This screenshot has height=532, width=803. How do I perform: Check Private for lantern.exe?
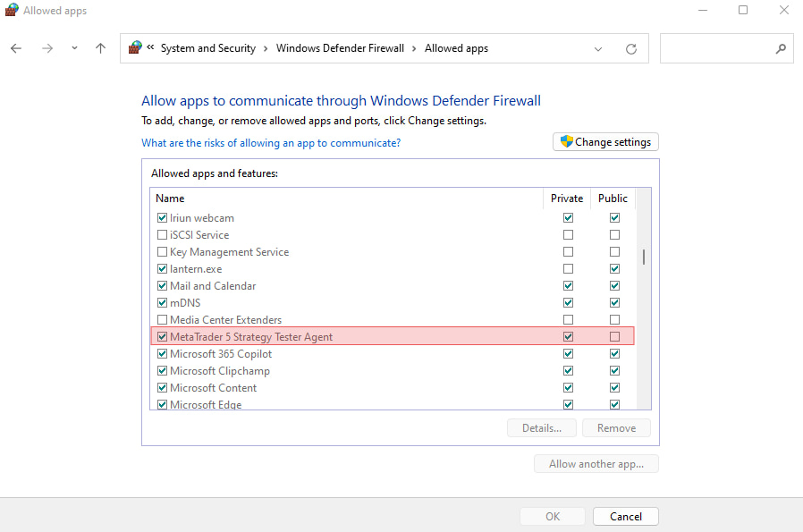568,268
